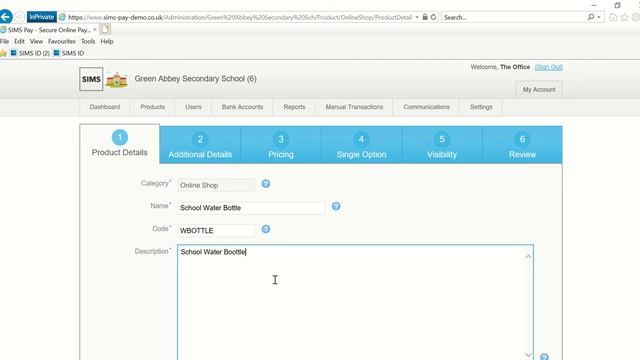Click the SIMS logo
The height and width of the screenshot is (360, 640).
(x=91, y=79)
